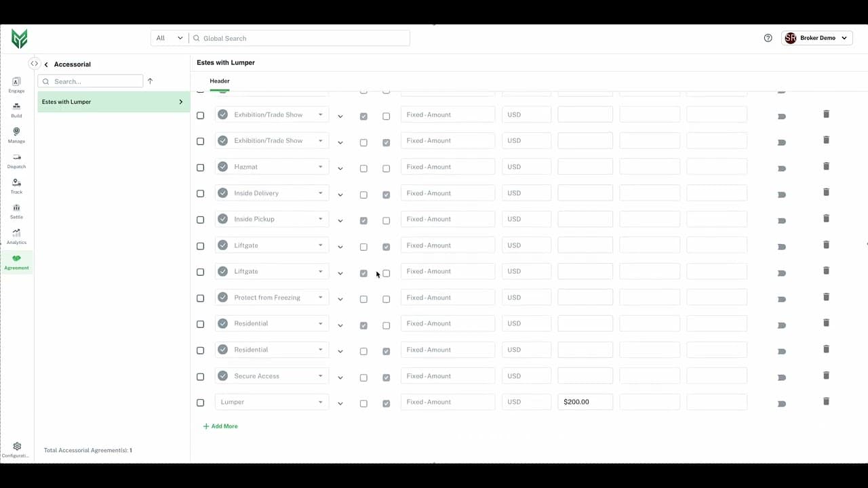Click Add More to add row
The width and height of the screenshot is (868, 488).
coord(220,426)
